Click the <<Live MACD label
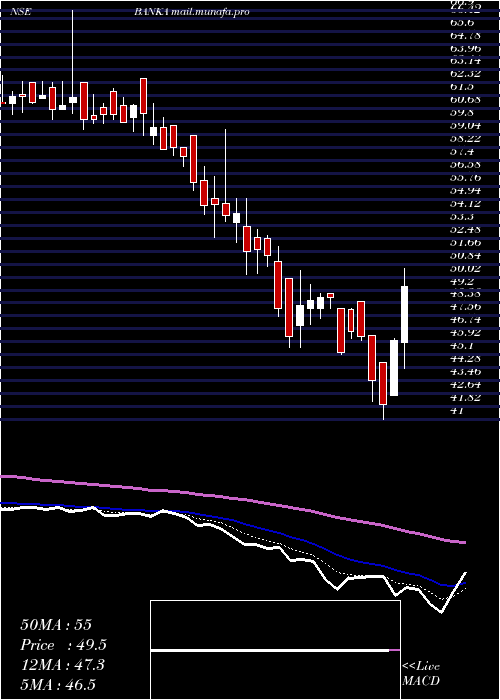 point(421,673)
